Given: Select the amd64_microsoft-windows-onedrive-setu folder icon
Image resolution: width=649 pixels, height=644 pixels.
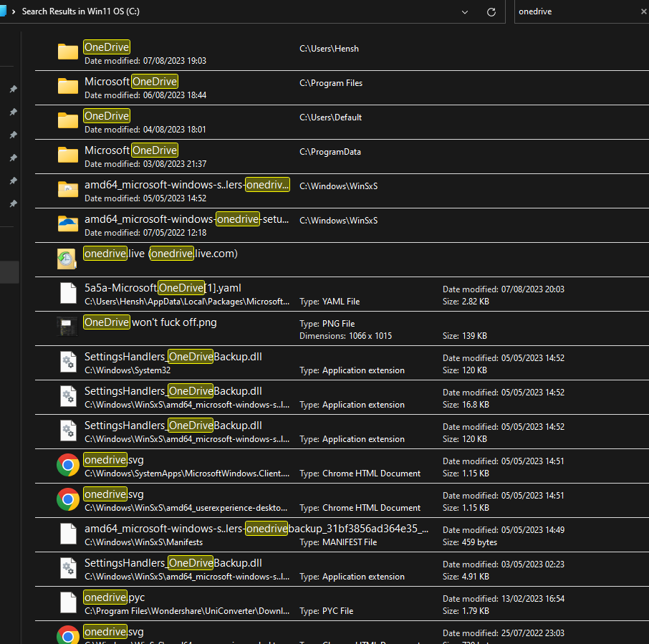Looking at the screenshot, I should coord(68,224).
